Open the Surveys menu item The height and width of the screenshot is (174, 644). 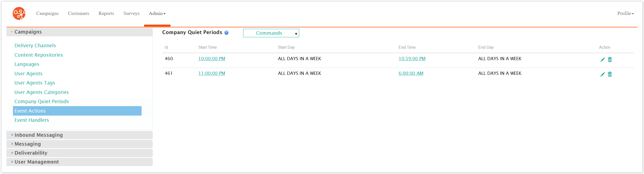(x=131, y=13)
